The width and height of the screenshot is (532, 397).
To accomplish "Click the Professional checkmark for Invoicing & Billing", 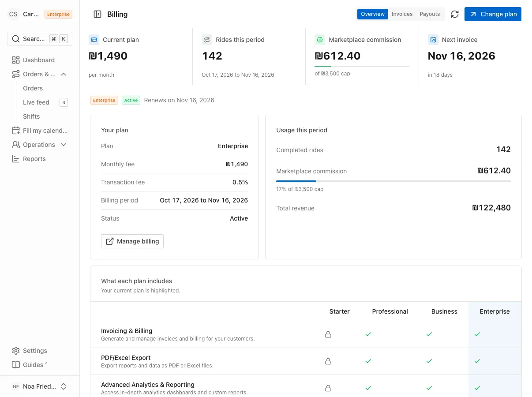I will click(368, 334).
